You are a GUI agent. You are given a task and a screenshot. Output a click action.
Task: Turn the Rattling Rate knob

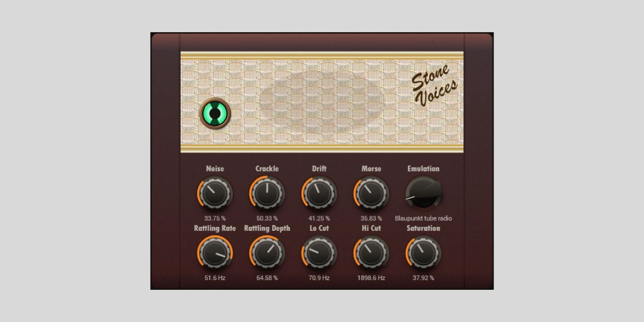pyautogui.click(x=215, y=253)
